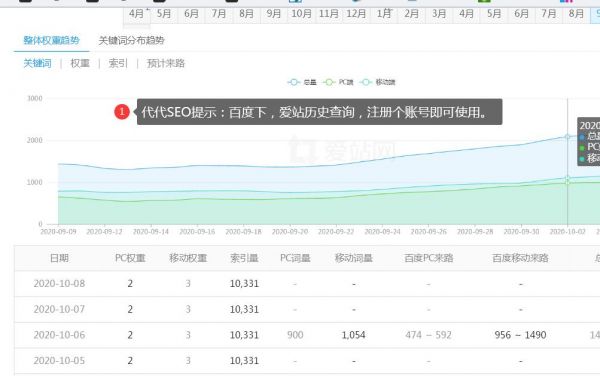The height and width of the screenshot is (376, 600).
Task: Click the 移动权重 column header
Action: point(188,258)
